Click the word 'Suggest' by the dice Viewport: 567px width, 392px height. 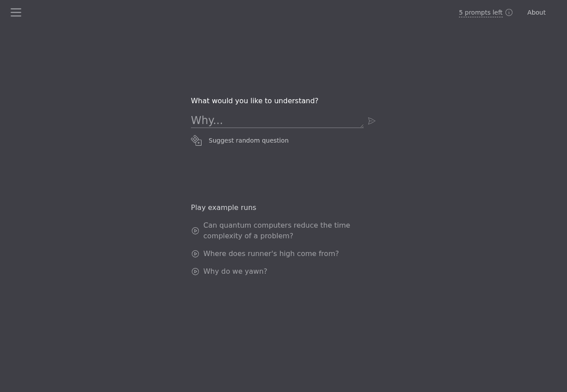point(221,140)
